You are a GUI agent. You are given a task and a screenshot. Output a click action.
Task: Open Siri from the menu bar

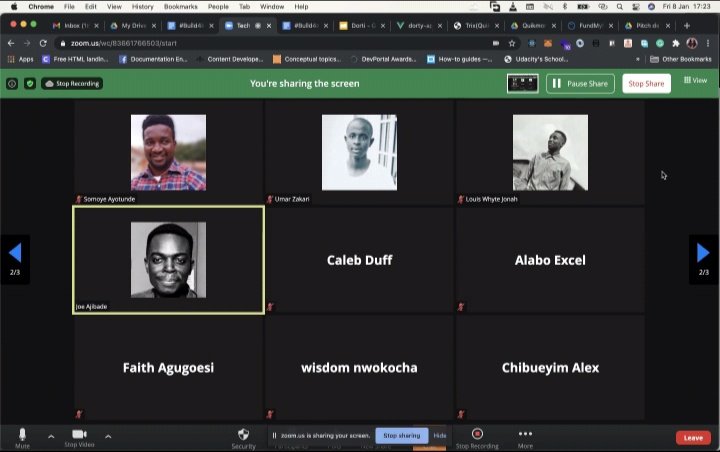coord(651,6)
